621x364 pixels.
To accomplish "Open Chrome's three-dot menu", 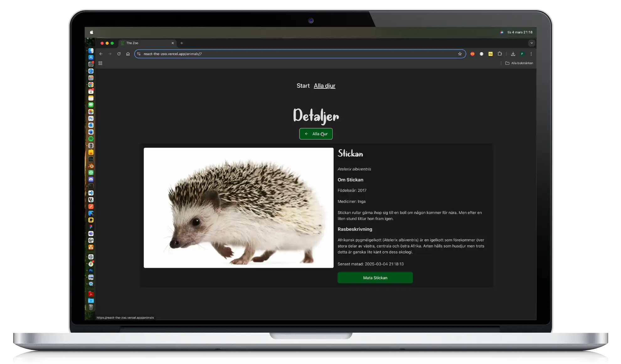I will coord(531,54).
